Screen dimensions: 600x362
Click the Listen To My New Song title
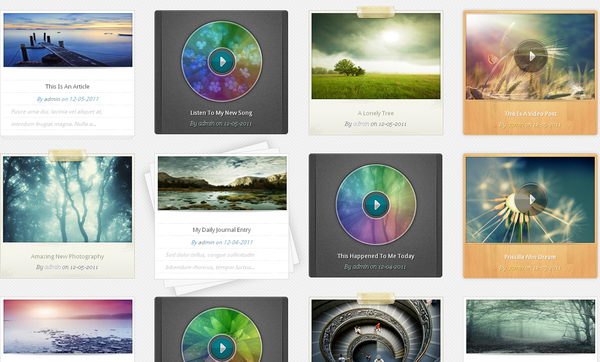click(x=221, y=113)
